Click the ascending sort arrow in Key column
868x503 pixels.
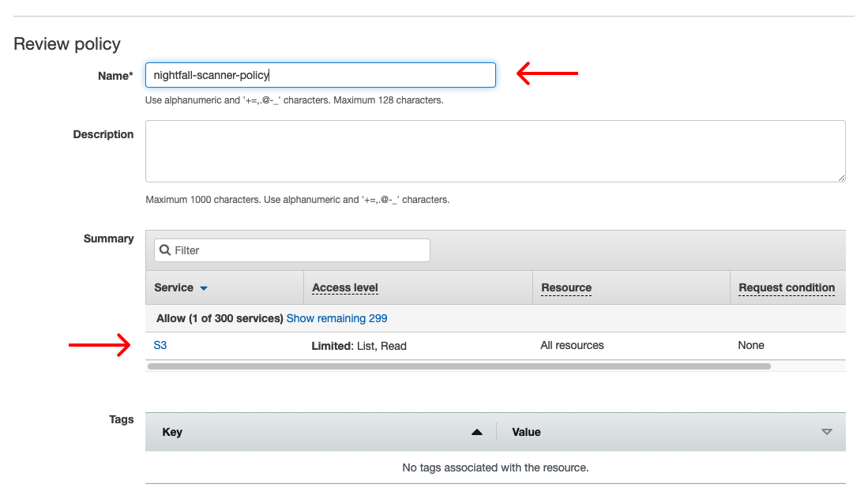tap(476, 432)
